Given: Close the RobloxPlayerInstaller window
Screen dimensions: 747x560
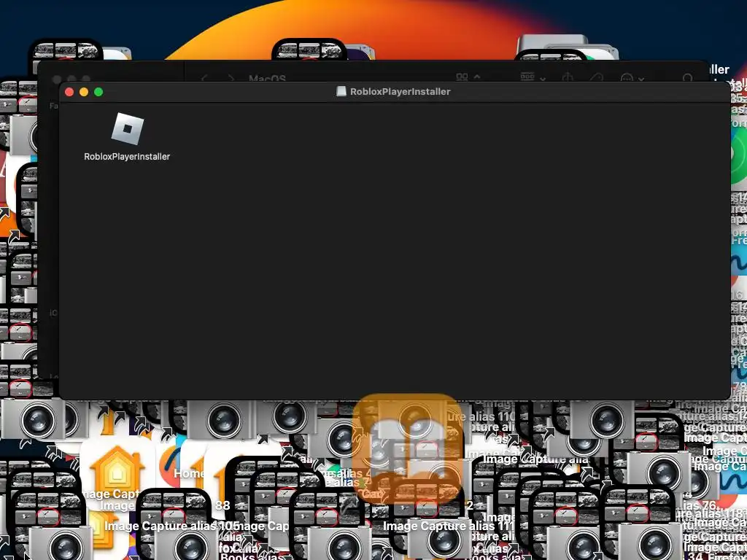Looking at the screenshot, I should 69,92.
